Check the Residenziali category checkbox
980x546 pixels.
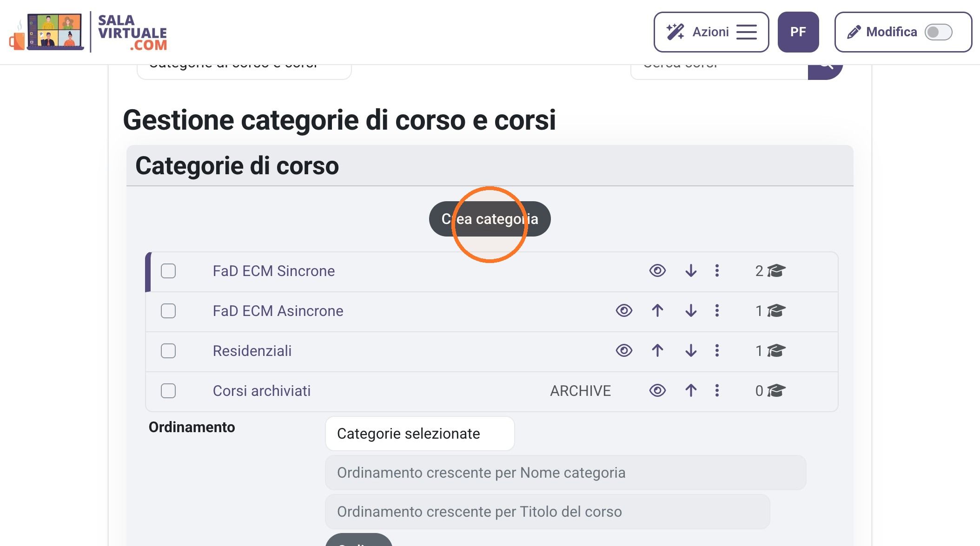tap(168, 351)
